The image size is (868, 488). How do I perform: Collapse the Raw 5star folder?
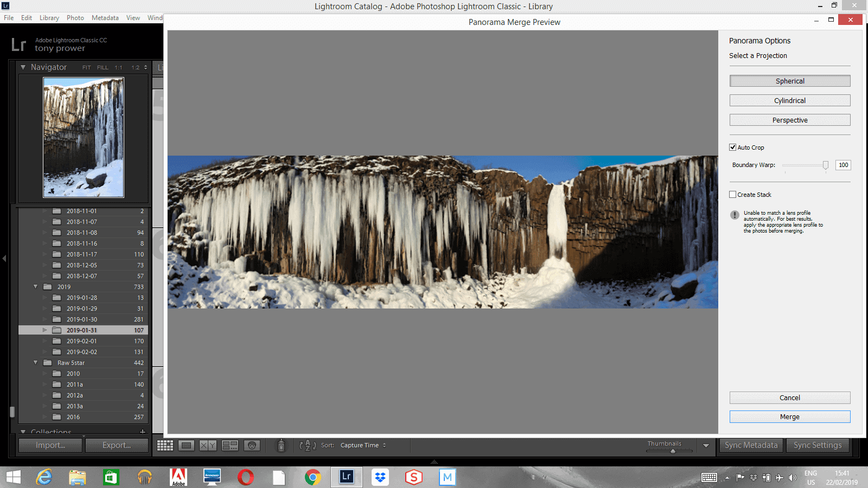click(x=36, y=363)
